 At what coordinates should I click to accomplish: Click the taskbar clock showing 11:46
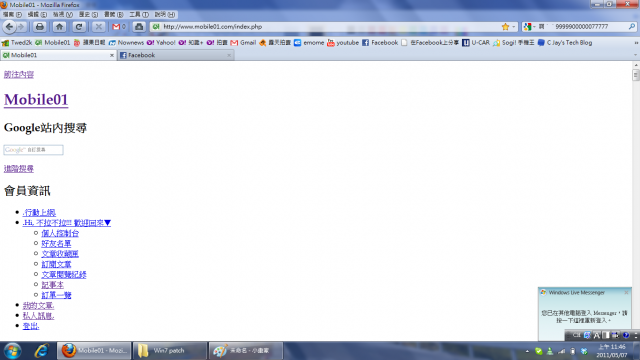click(611, 351)
